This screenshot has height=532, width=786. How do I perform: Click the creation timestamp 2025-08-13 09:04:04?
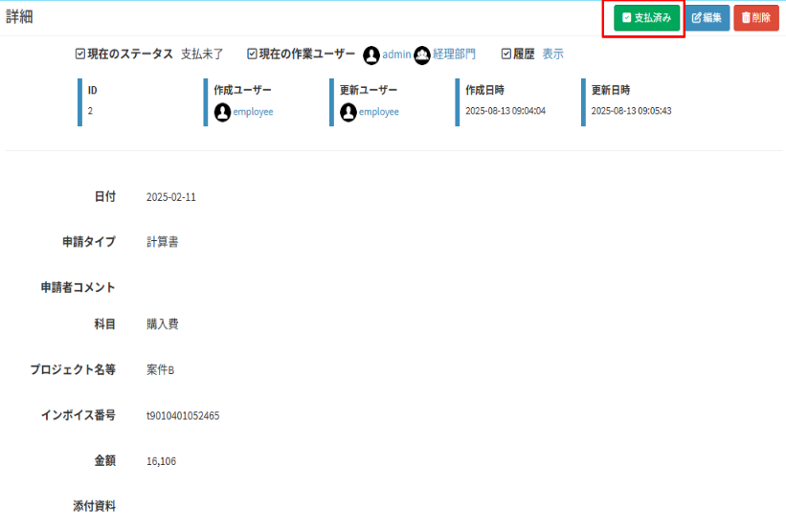click(x=505, y=111)
